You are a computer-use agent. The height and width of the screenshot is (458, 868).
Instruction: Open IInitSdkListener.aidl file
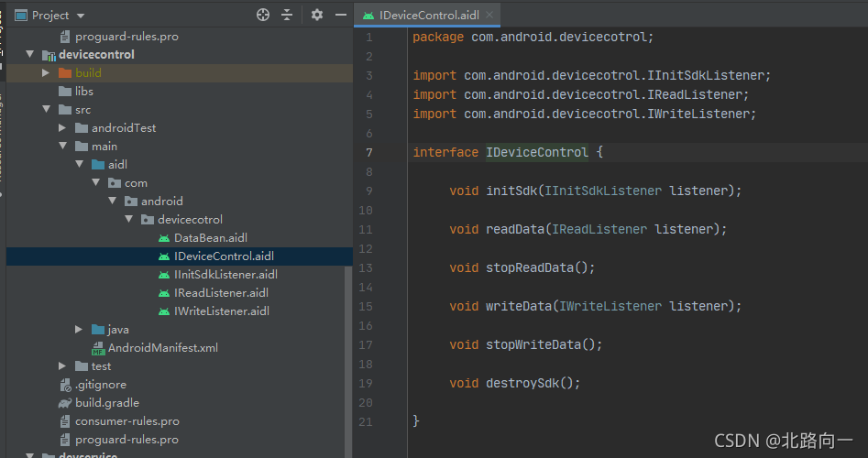tap(225, 275)
